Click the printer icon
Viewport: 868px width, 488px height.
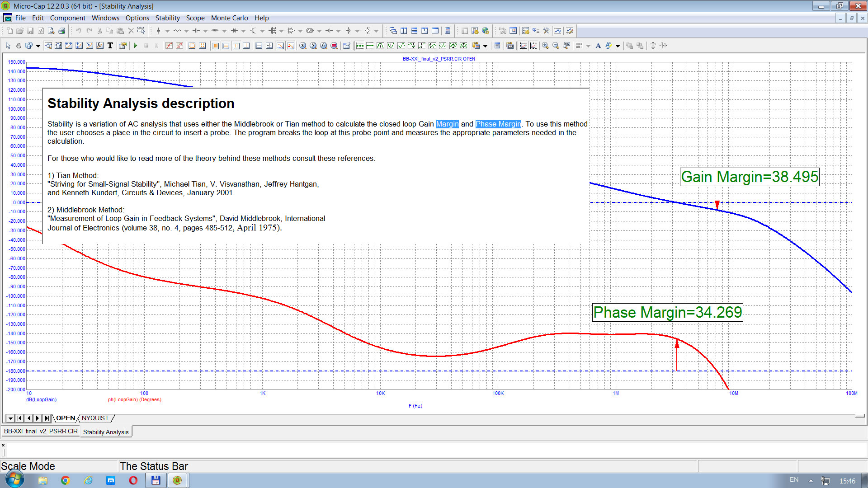61,31
